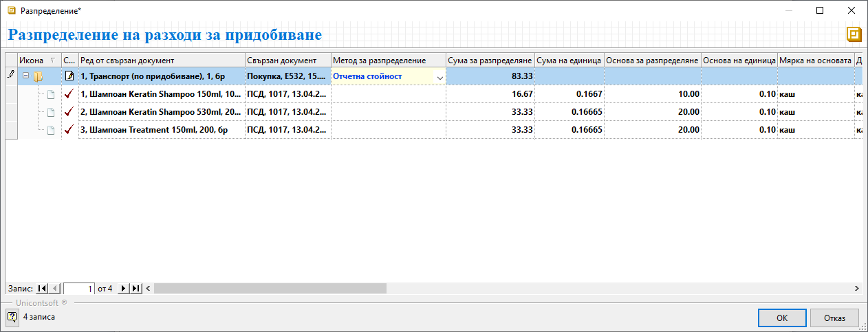
Task: Click document icon of Keratin Shampoo 150ml row
Action: [50, 94]
